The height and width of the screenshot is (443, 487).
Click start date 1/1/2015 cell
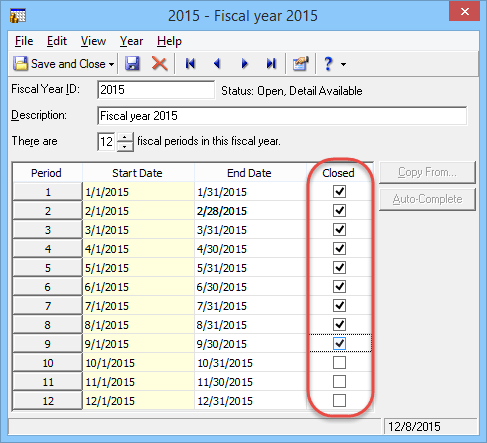(x=138, y=192)
